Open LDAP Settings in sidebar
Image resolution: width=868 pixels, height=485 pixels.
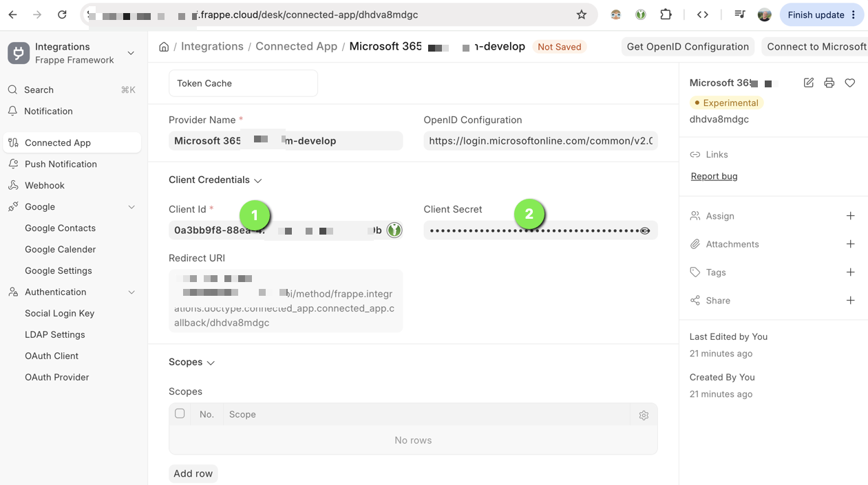55,335
